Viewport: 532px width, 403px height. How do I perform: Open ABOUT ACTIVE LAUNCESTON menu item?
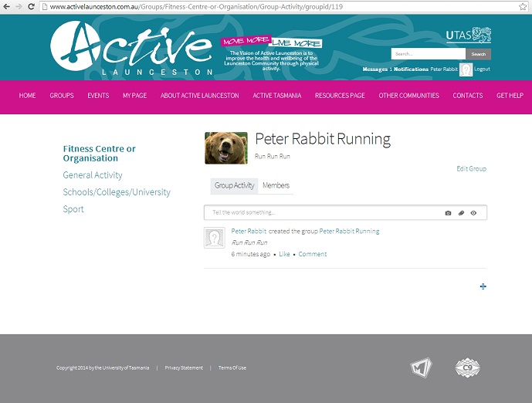pyautogui.click(x=199, y=96)
